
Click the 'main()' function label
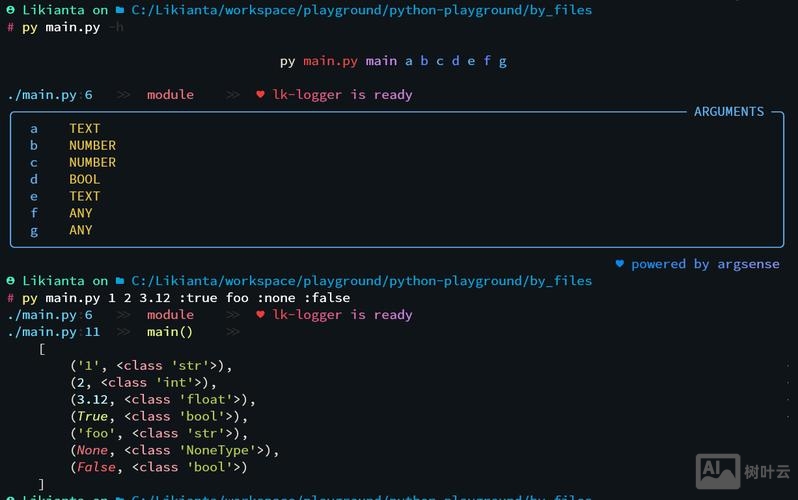click(170, 332)
